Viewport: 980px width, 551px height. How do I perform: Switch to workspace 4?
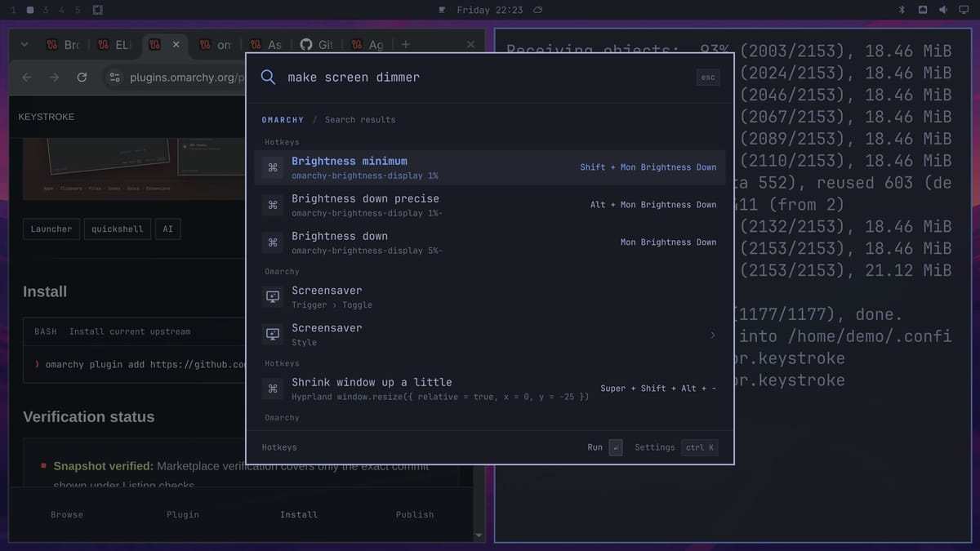(x=61, y=10)
